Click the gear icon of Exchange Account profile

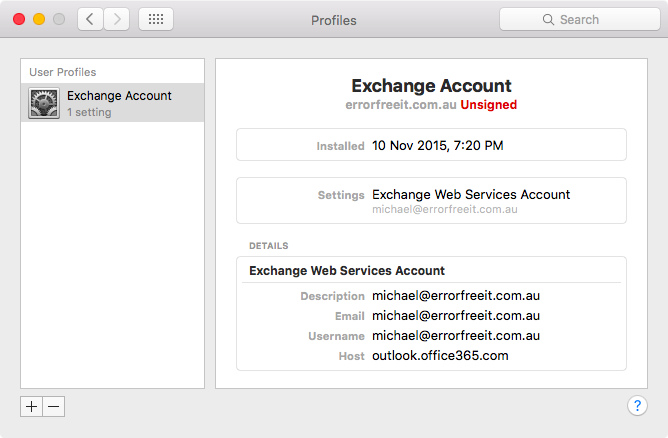click(44, 103)
